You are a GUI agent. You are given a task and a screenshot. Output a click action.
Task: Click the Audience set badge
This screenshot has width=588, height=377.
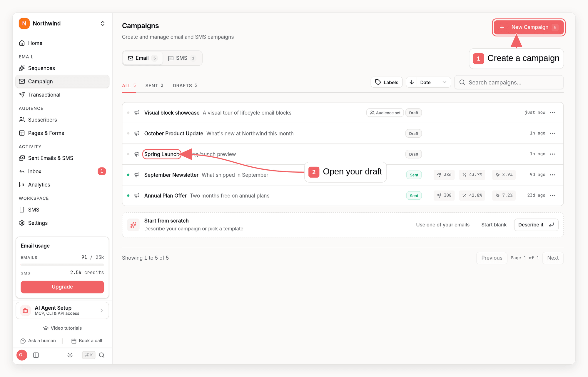tap(385, 113)
